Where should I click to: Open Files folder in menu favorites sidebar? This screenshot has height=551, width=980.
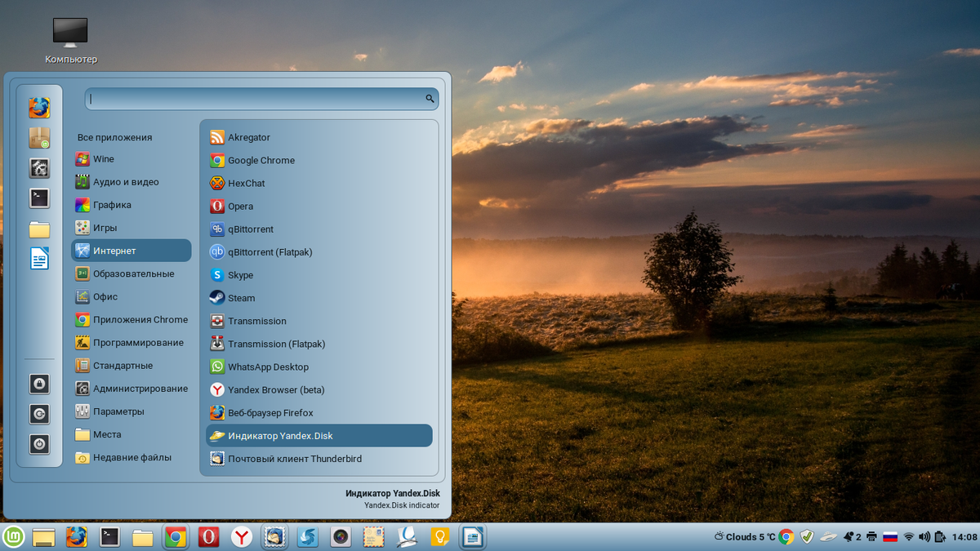39,229
